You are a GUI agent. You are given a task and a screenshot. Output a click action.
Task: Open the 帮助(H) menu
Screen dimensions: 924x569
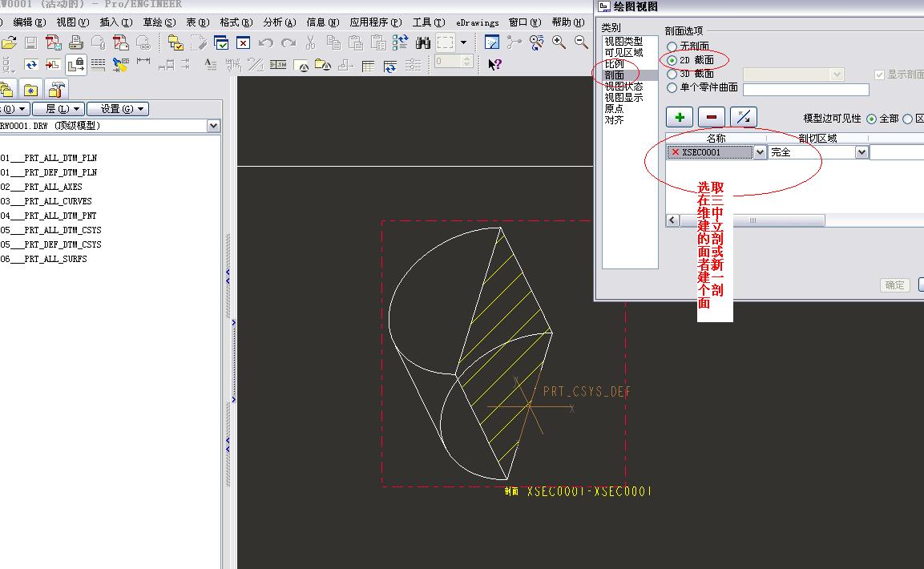click(568, 22)
